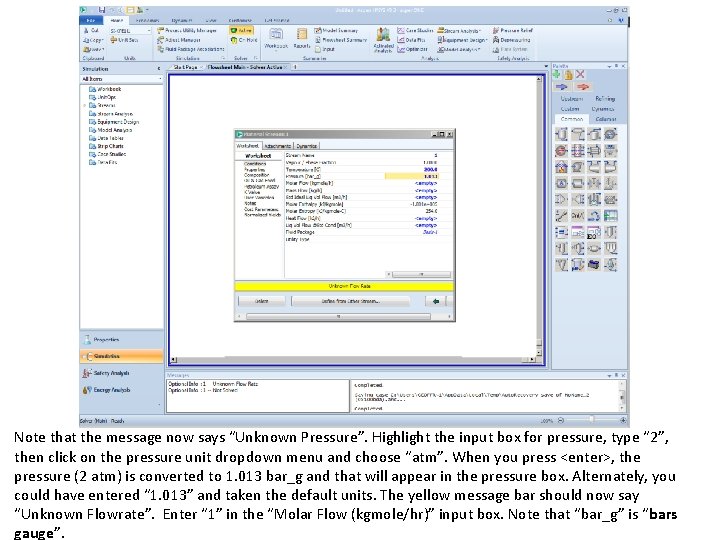The image size is (720, 540).
Task: Click Delete button in Material Stream dialog
Action: tap(261, 301)
